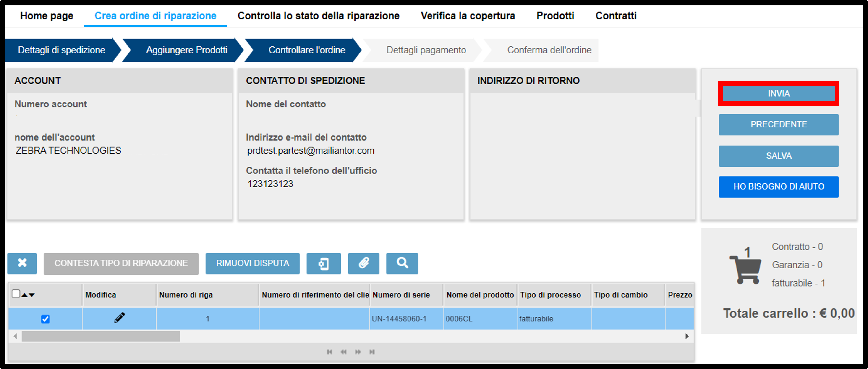Open the Prodotti tab
Image resolution: width=868 pixels, height=369 pixels.
[555, 16]
